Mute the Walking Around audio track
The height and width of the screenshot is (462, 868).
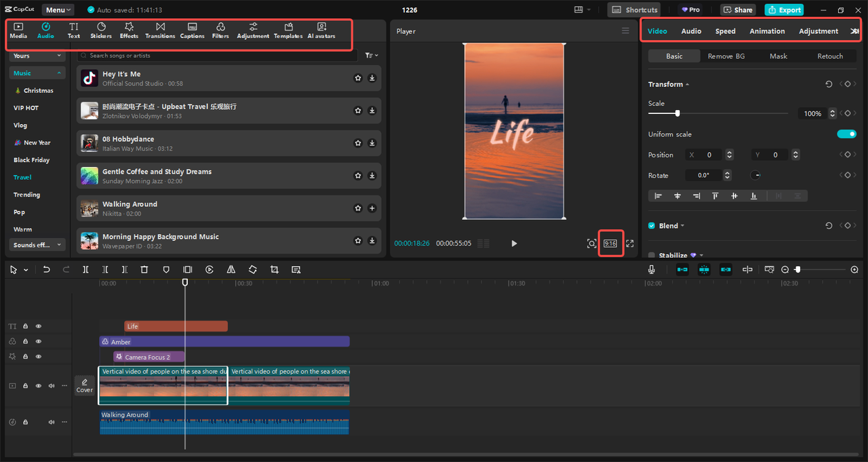[x=52, y=422]
